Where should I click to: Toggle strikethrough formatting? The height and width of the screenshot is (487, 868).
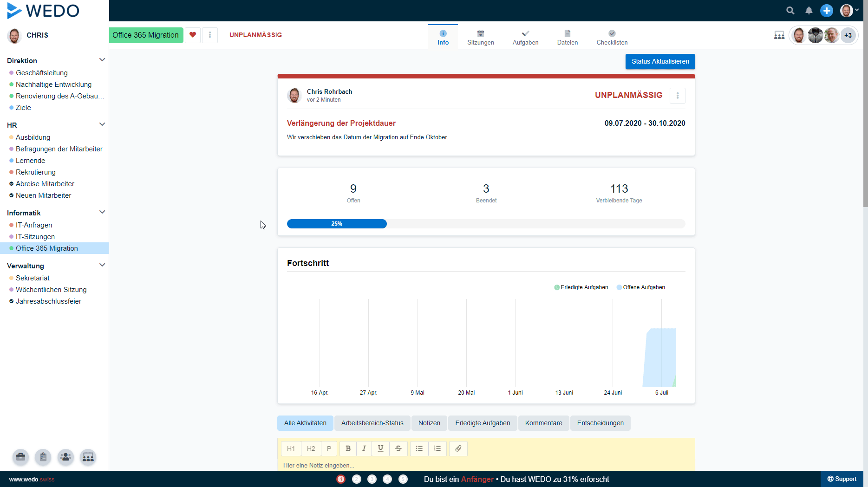398,448
